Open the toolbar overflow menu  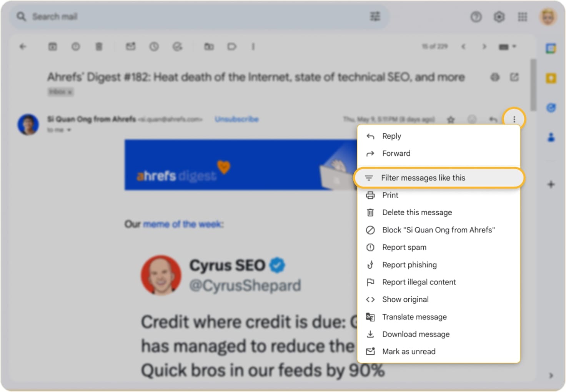click(253, 47)
